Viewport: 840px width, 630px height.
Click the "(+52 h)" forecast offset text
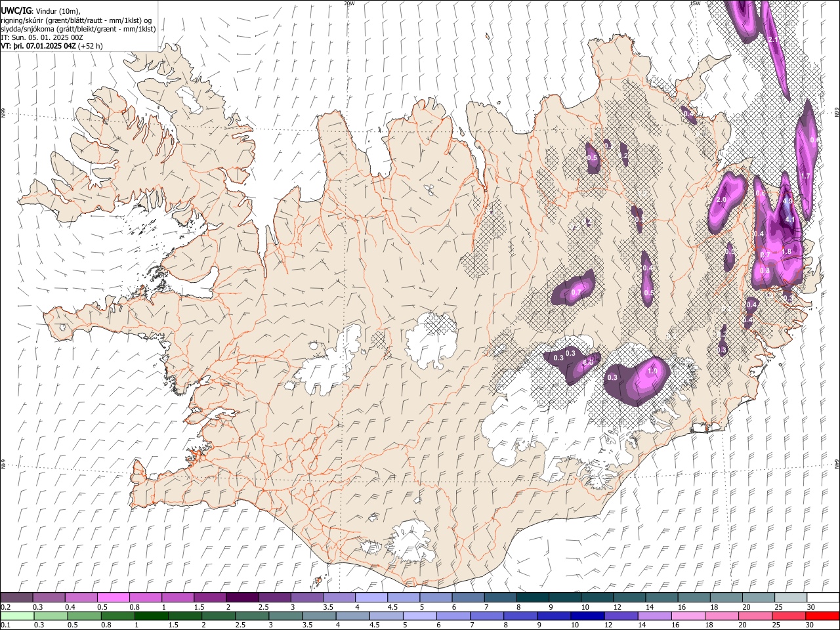click(x=91, y=46)
